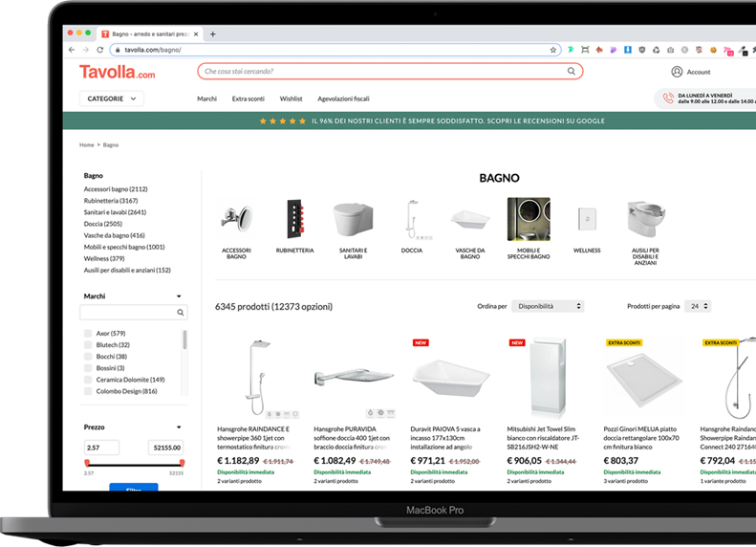
Task: Click the Tavolla.com logo
Action: [118, 72]
